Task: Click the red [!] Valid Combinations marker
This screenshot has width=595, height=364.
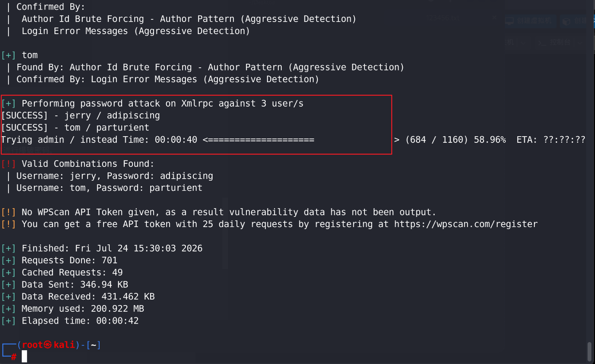Action: 8,164
